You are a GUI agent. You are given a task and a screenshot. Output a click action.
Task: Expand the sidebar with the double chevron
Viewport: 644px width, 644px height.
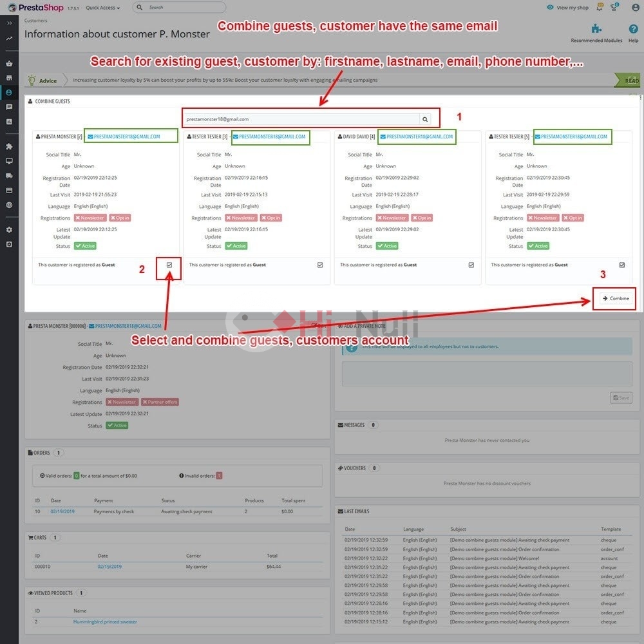(x=9, y=23)
